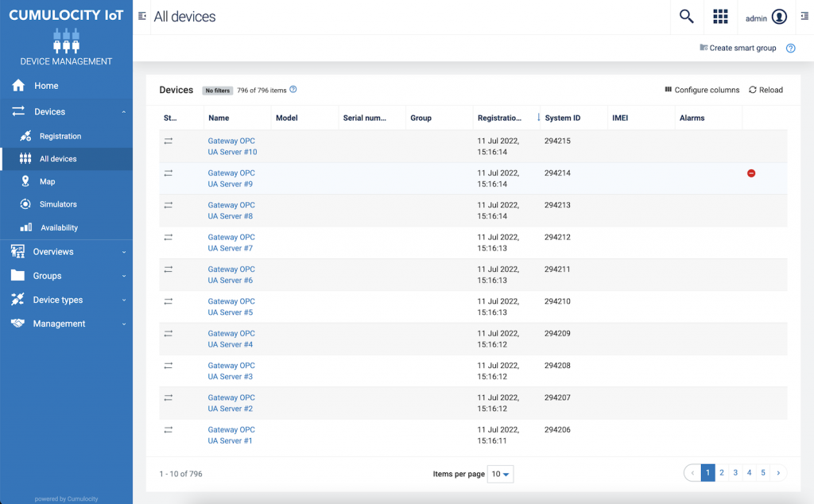The height and width of the screenshot is (504, 814).
Task: Open the application switcher grid icon
Action: (x=720, y=17)
